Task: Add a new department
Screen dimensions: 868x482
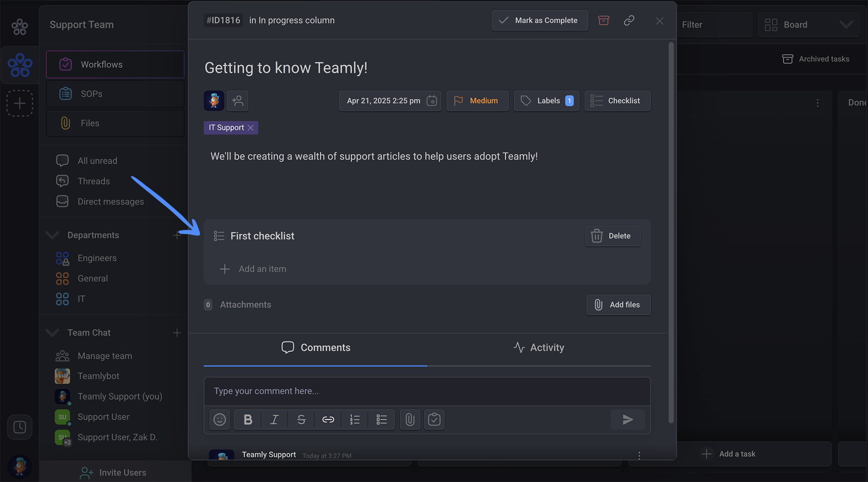Action: [177, 235]
